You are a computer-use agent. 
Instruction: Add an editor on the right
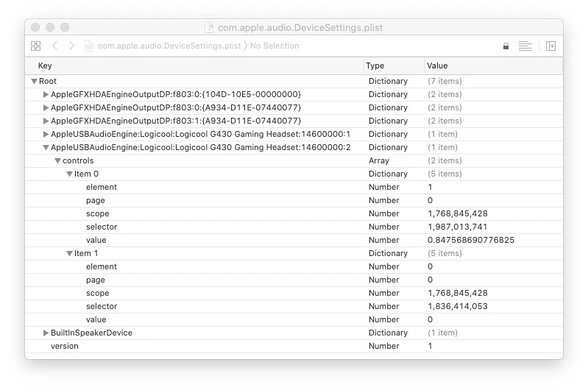point(550,46)
